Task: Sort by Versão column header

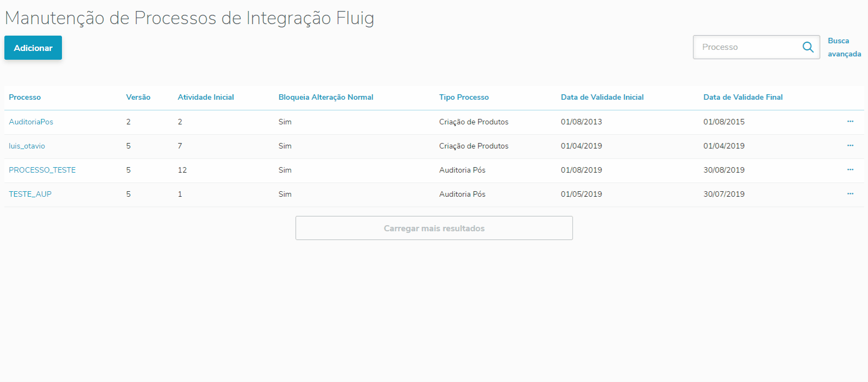Action: (x=138, y=97)
